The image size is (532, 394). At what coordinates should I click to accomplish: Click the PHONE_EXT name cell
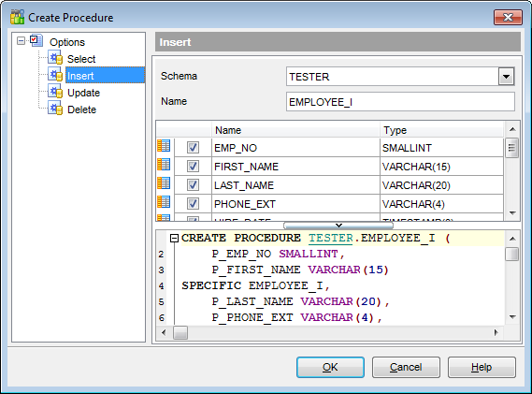point(295,204)
